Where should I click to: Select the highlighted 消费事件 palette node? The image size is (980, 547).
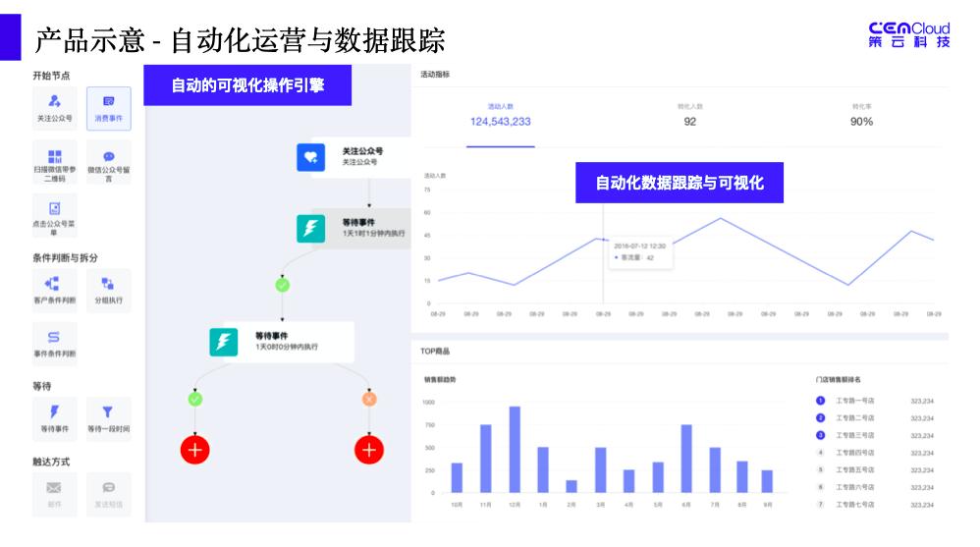pyautogui.click(x=109, y=108)
